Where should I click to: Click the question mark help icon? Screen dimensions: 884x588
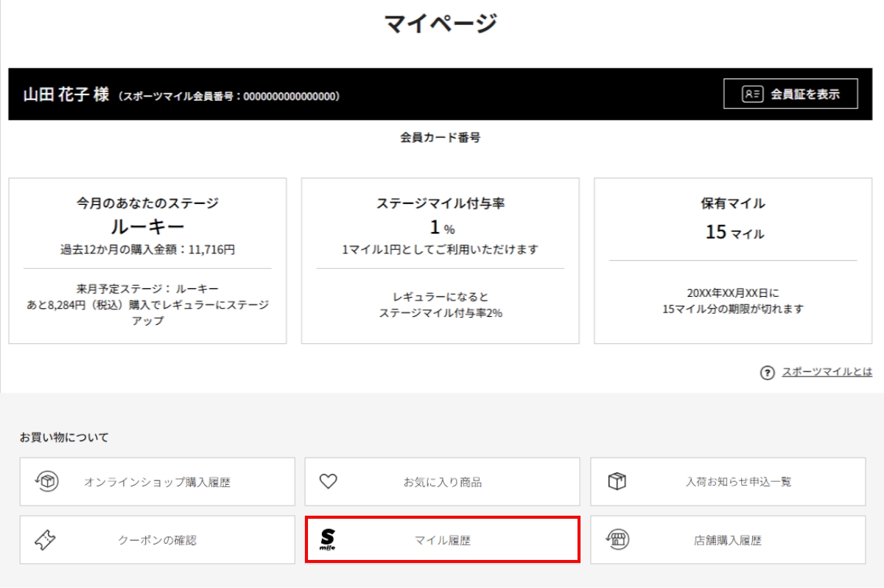767,373
